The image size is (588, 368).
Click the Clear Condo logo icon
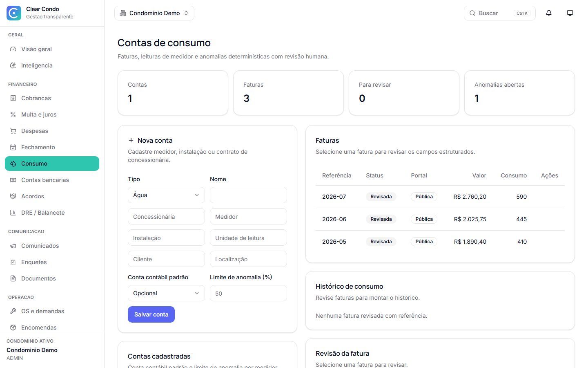(14, 13)
